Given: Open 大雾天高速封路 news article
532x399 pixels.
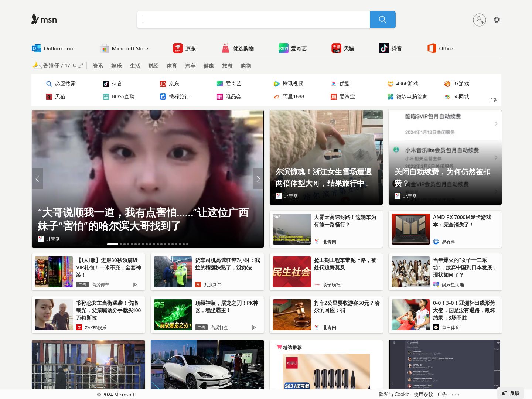Looking at the screenshot, I should 326,229.
